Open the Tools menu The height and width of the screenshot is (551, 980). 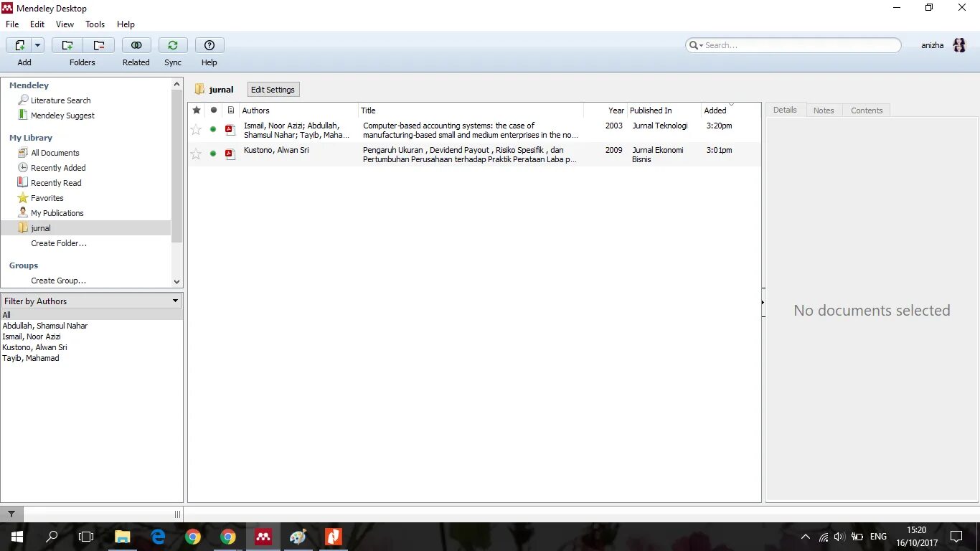tap(95, 24)
